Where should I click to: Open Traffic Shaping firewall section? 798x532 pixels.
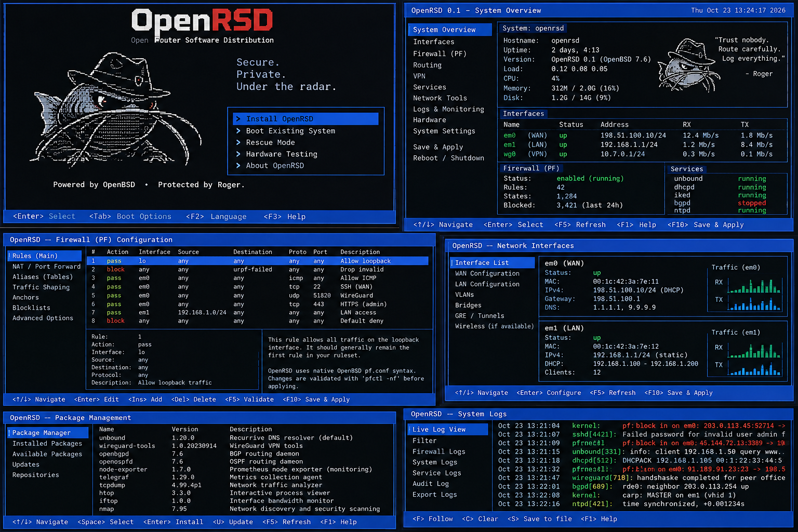click(x=41, y=287)
